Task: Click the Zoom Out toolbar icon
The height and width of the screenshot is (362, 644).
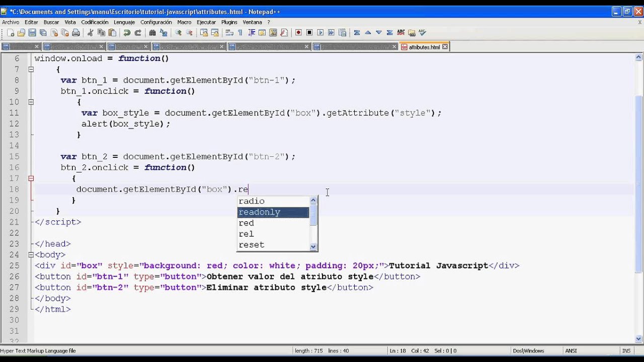Action: tap(189, 33)
